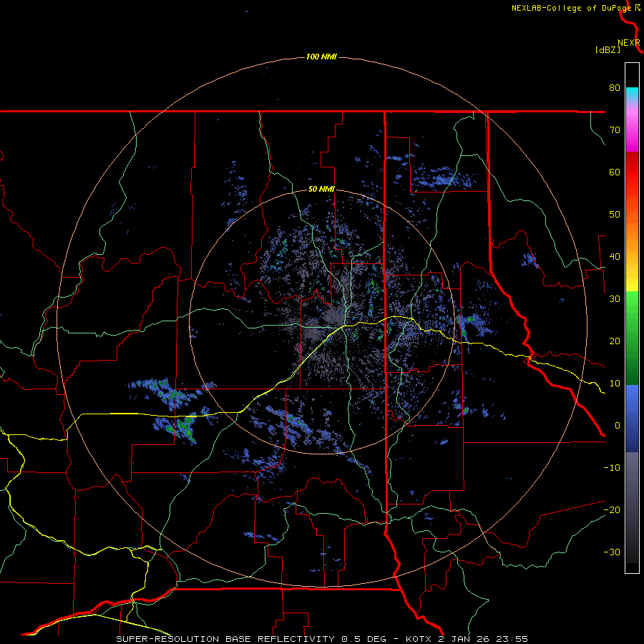Click the "50 NMI" range ring label
This screenshot has width=644, height=644.
click(x=321, y=190)
